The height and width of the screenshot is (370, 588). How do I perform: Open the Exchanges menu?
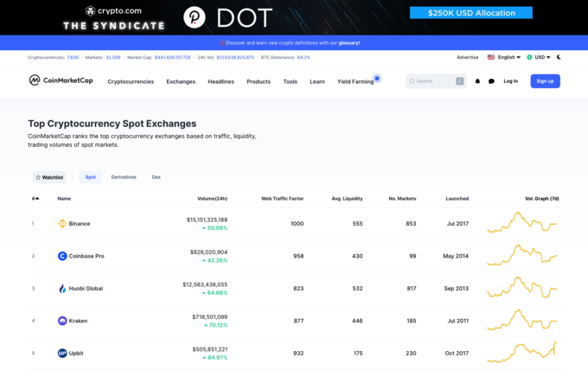pyautogui.click(x=181, y=81)
